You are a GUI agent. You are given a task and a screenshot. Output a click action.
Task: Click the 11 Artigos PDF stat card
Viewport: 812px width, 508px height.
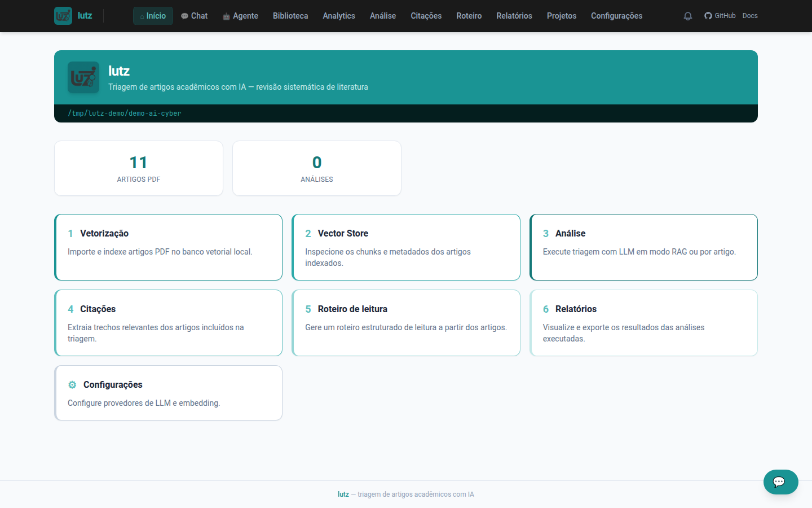pos(139,168)
